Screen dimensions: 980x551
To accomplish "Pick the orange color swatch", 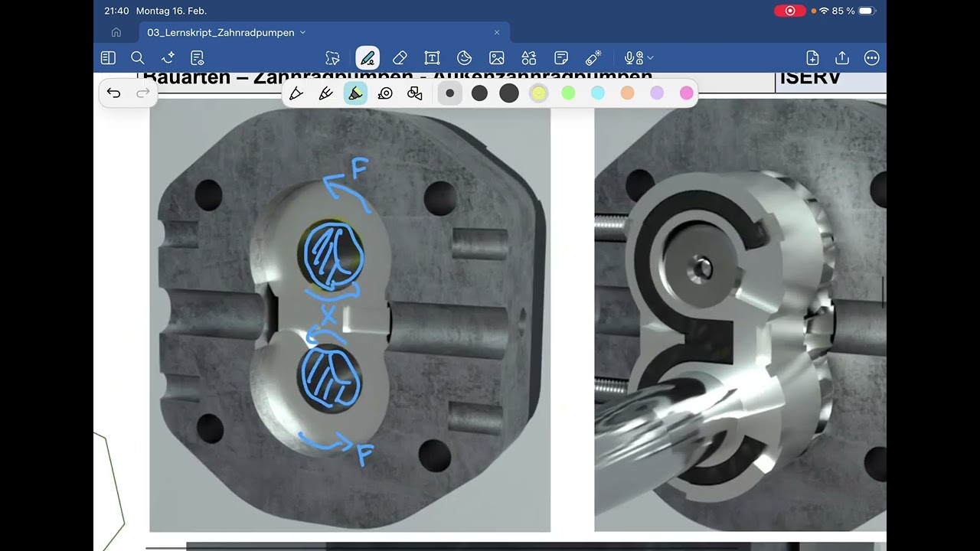I will [627, 93].
